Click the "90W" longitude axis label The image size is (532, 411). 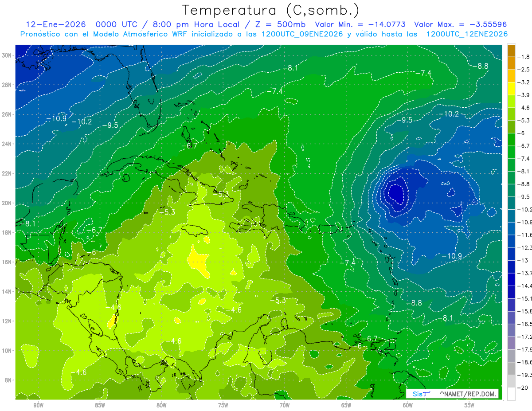[x=39, y=405]
